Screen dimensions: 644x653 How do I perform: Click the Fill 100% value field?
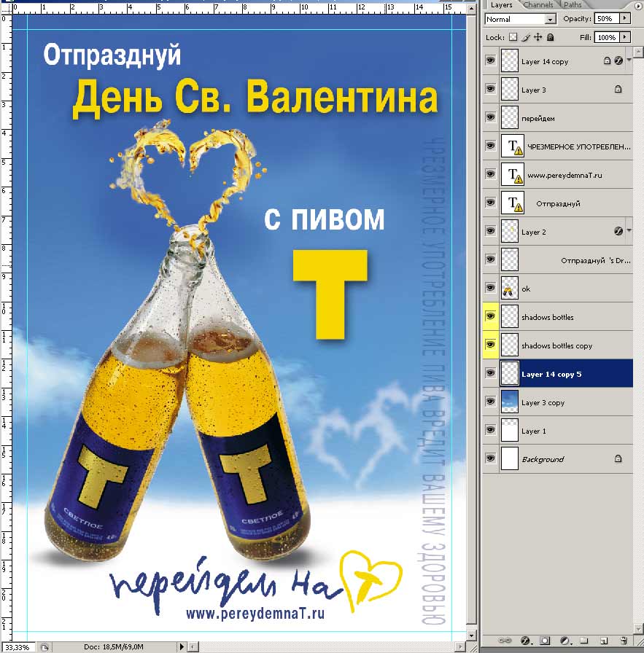608,37
